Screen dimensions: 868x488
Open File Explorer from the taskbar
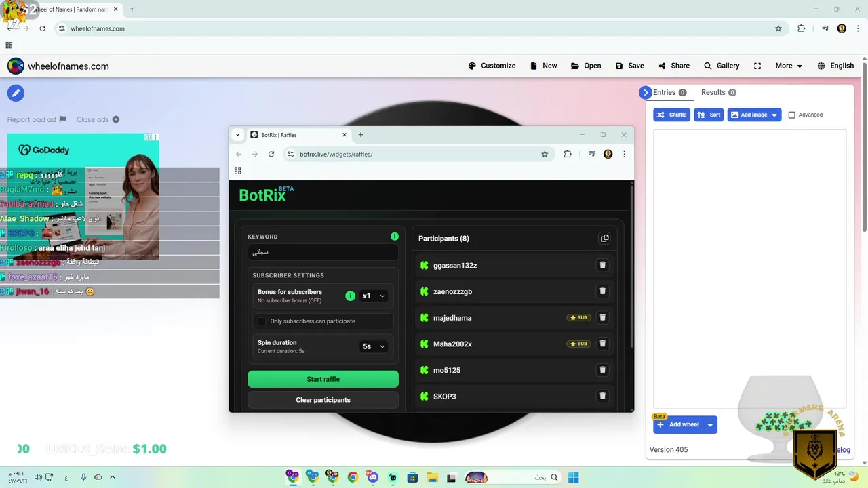[x=432, y=477]
